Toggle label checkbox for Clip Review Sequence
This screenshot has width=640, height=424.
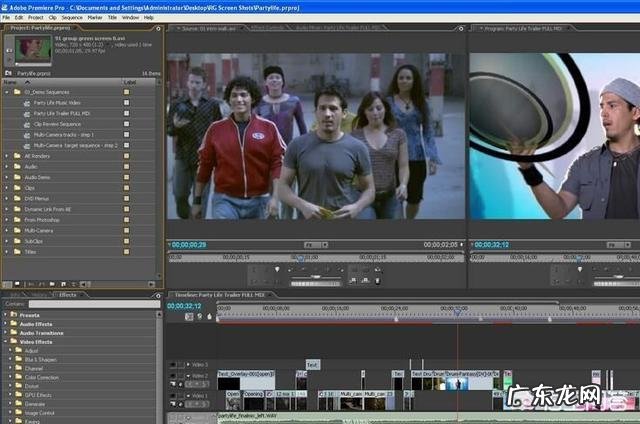(126, 122)
